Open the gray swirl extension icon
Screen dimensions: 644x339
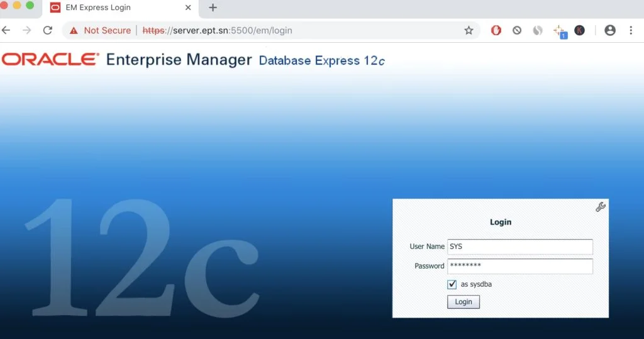[x=538, y=30]
